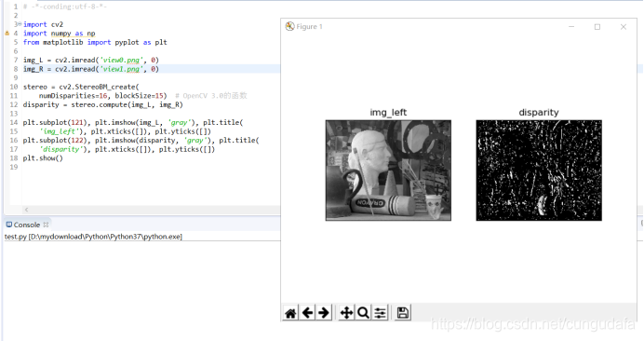Click 'disparity = stereo.compute(img_L, img_R)' line
This screenshot has height=341, width=644.
point(102,105)
